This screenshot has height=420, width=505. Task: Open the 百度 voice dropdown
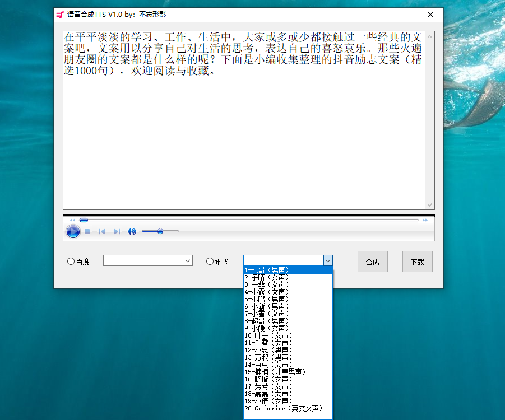187,261
